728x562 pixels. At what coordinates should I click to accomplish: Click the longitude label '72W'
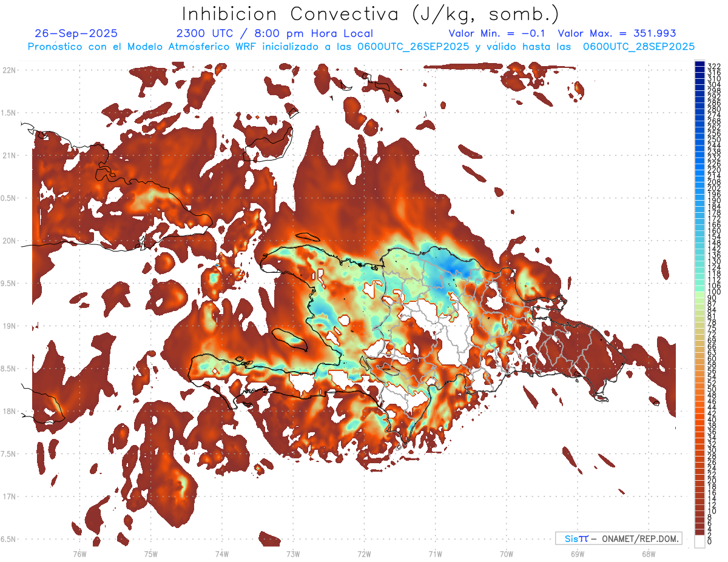click(x=364, y=554)
